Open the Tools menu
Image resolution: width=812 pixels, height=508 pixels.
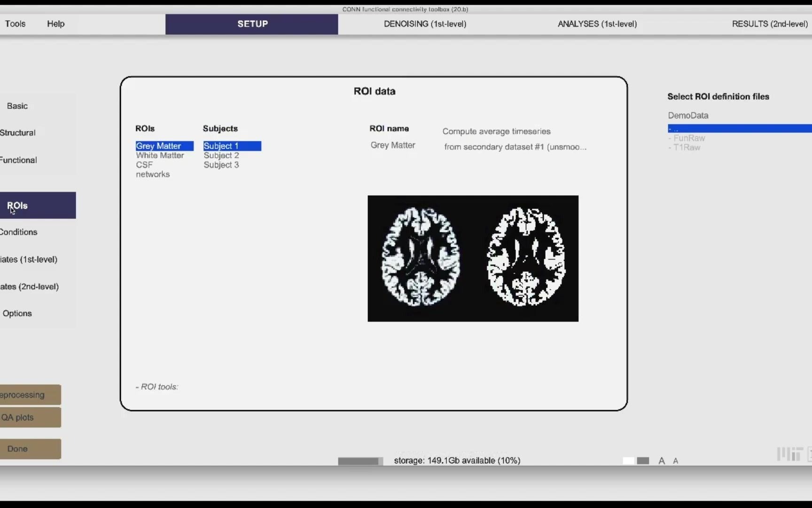point(15,24)
